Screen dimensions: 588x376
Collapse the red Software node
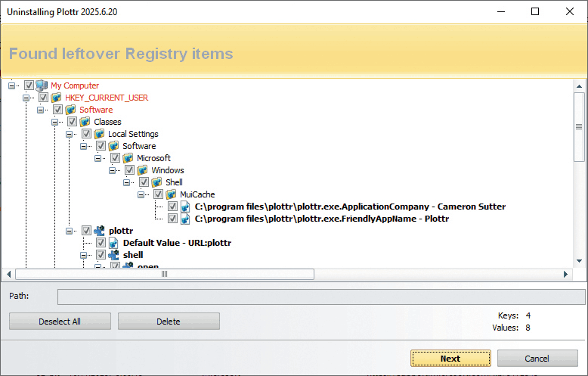coord(40,110)
